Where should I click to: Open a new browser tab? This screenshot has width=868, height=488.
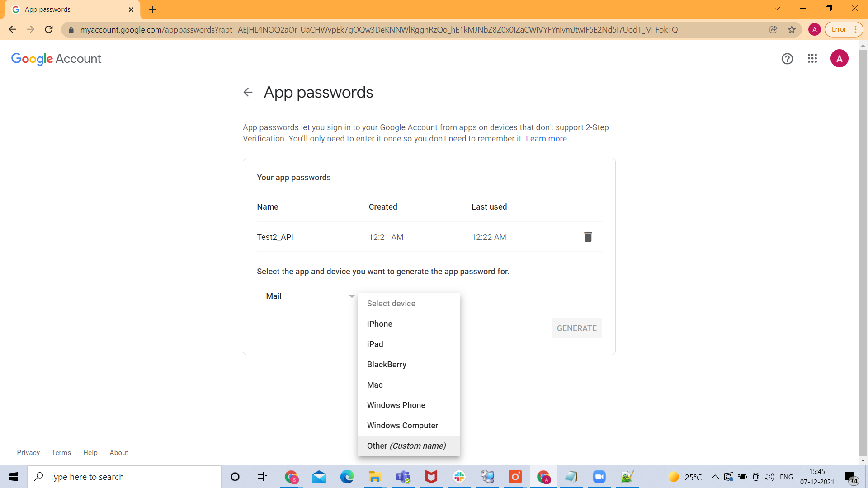(x=152, y=9)
